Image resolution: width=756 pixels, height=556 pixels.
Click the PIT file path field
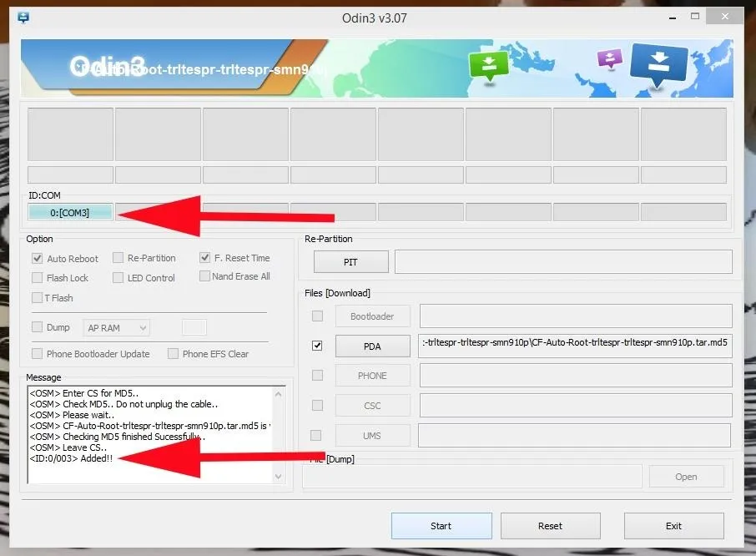click(563, 262)
